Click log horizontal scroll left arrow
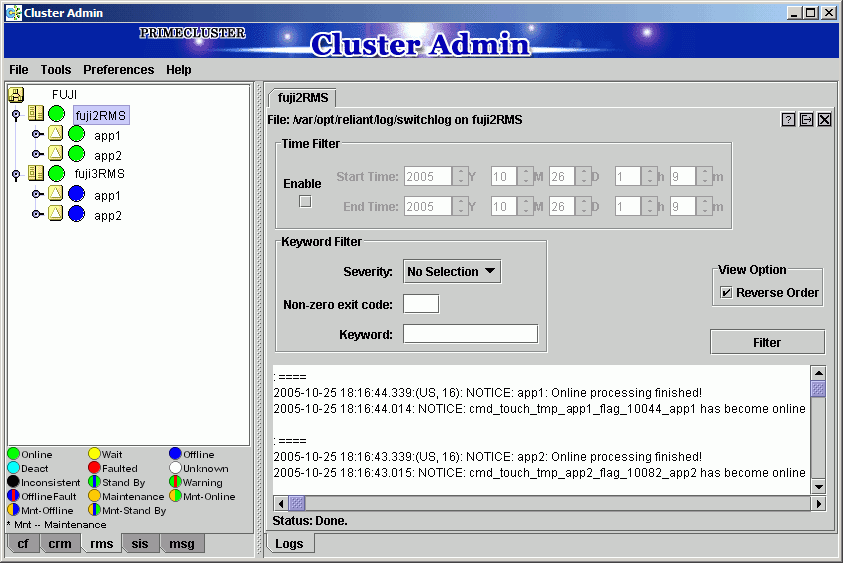843x563 pixels. click(281, 504)
